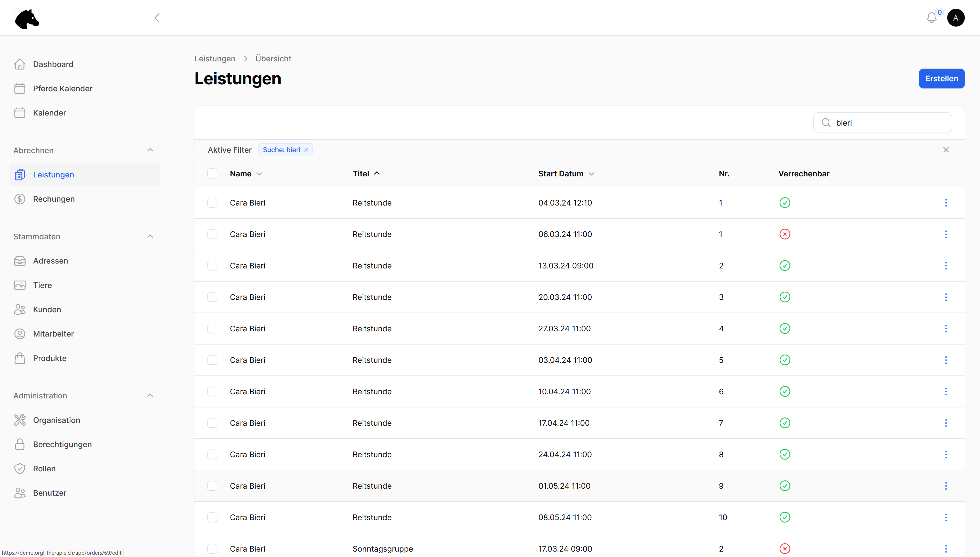Collapse sidebar with the back chevron
Screen dimensions: 980x557
click(x=157, y=18)
